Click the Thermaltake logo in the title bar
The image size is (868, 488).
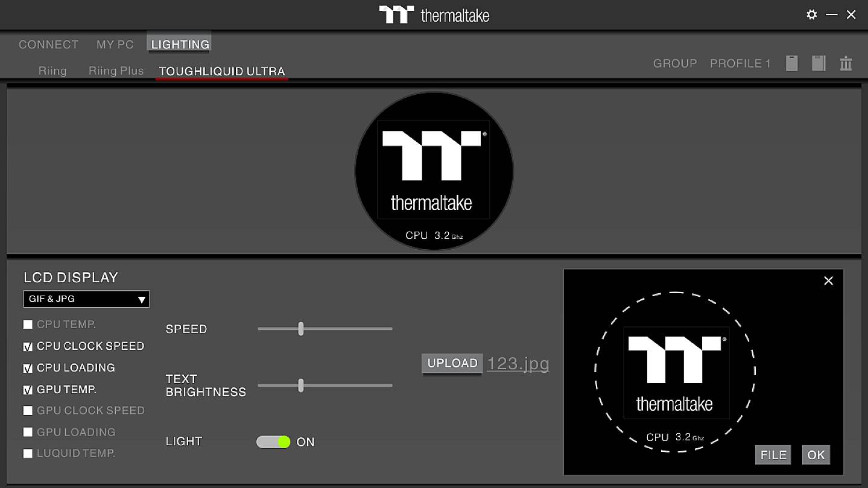click(434, 14)
